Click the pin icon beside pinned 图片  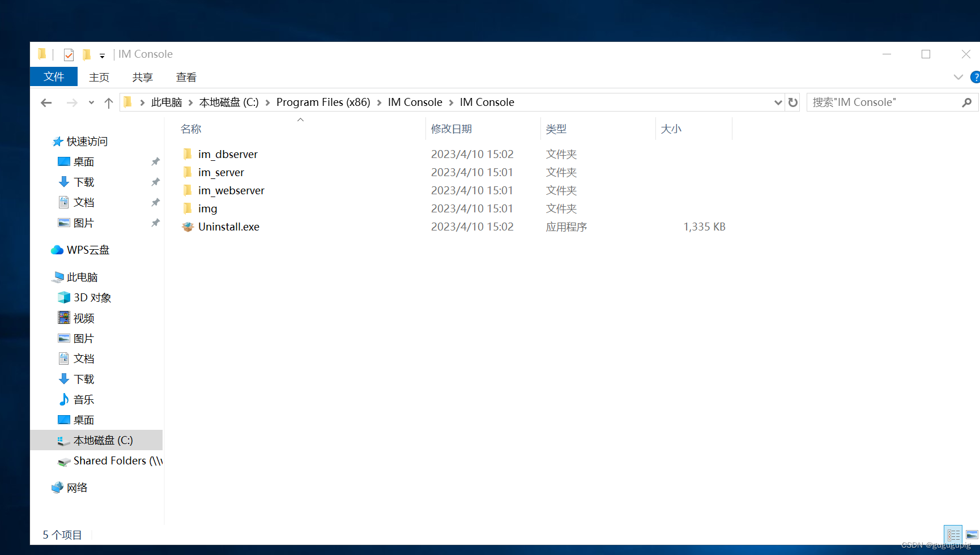(155, 223)
